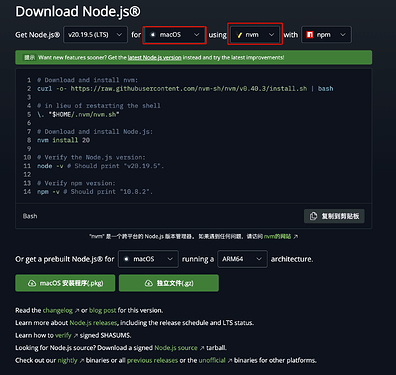Click the external arrow icon after changelog

tap(77, 310)
